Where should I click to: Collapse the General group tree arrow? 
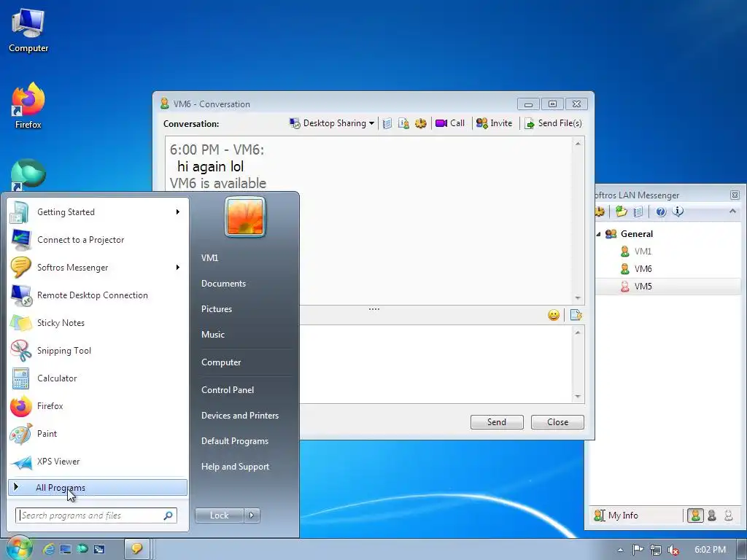point(598,234)
